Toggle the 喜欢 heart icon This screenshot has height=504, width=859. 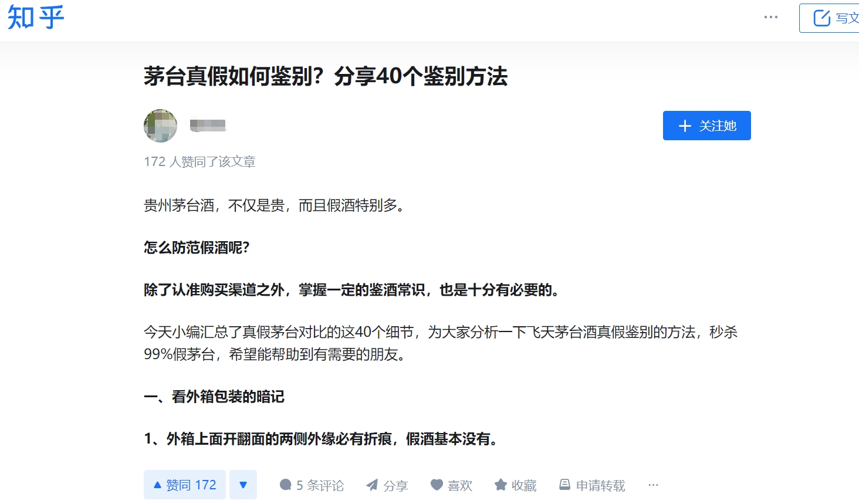pyautogui.click(x=437, y=485)
